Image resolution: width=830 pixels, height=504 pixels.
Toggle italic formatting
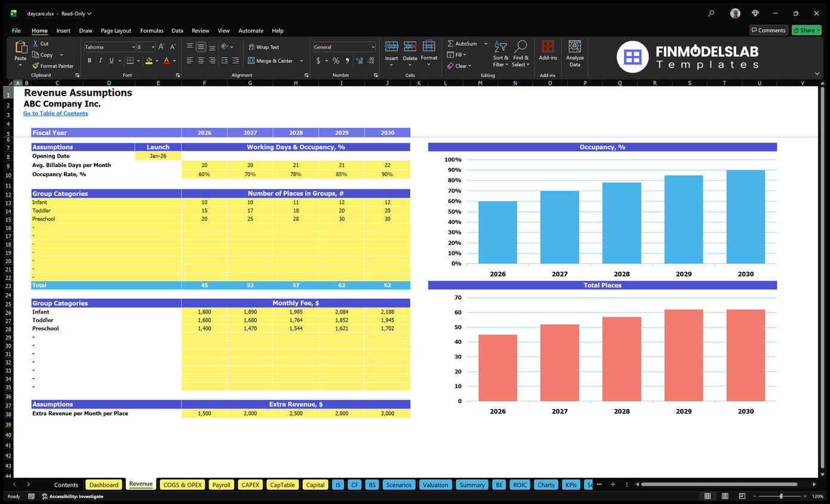pyautogui.click(x=100, y=60)
